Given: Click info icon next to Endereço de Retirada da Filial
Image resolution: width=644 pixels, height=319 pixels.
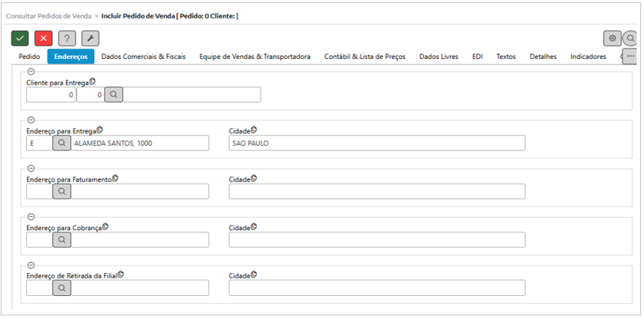Looking at the screenshot, I should 121,275.
